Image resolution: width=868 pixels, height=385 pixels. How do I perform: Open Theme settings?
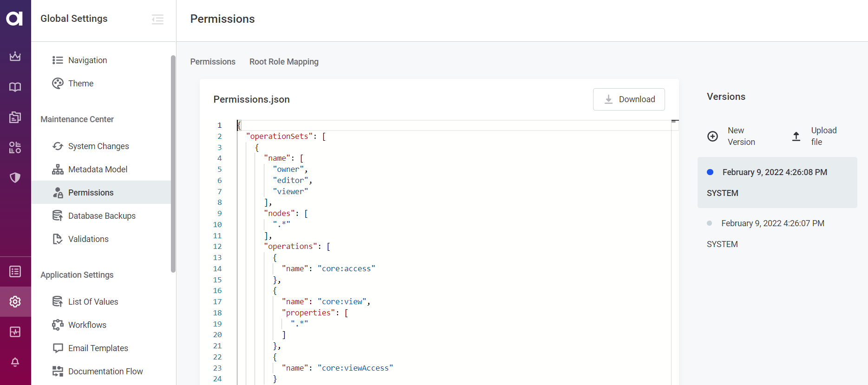pyautogui.click(x=81, y=84)
